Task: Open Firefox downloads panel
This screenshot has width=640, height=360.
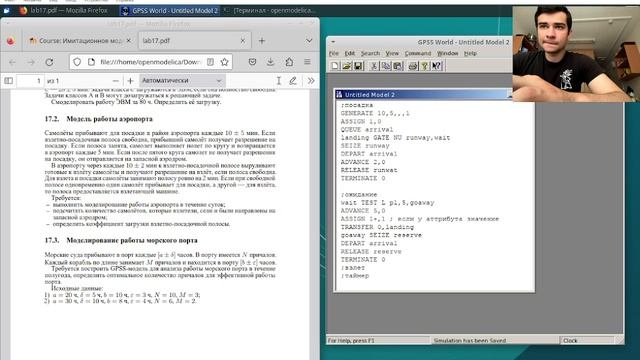Action: tap(270, 62)
